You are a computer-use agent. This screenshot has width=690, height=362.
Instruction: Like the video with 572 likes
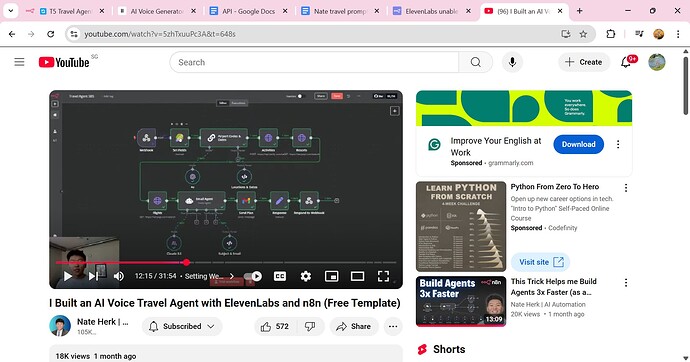275,326
